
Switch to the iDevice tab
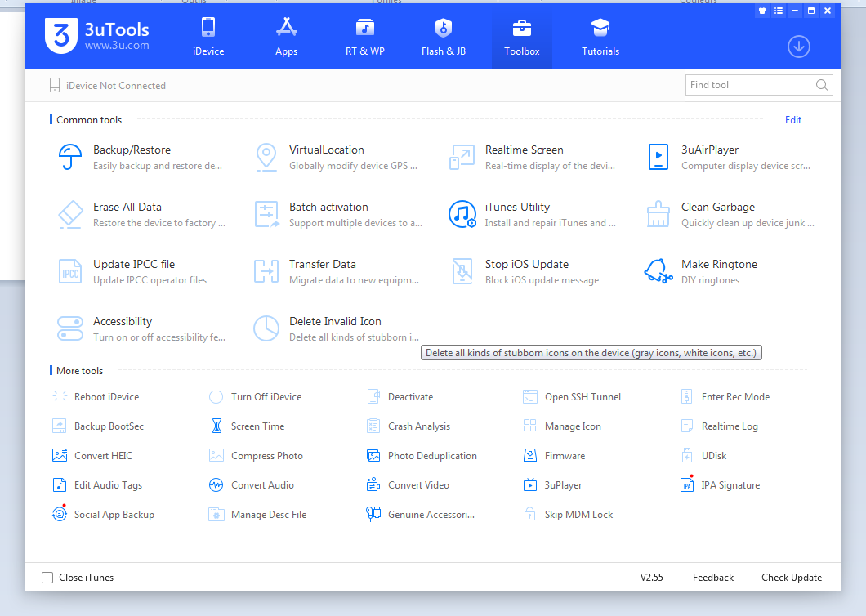[208, 37]
